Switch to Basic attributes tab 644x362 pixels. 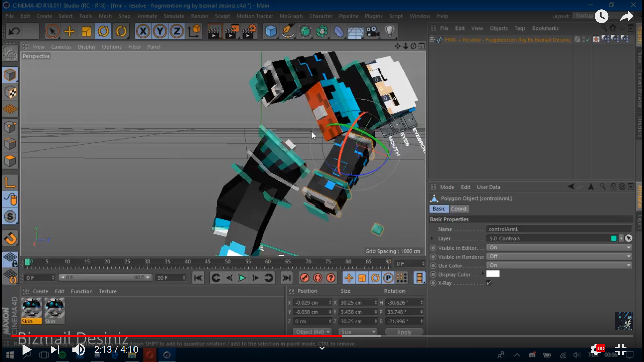[439, 209]
